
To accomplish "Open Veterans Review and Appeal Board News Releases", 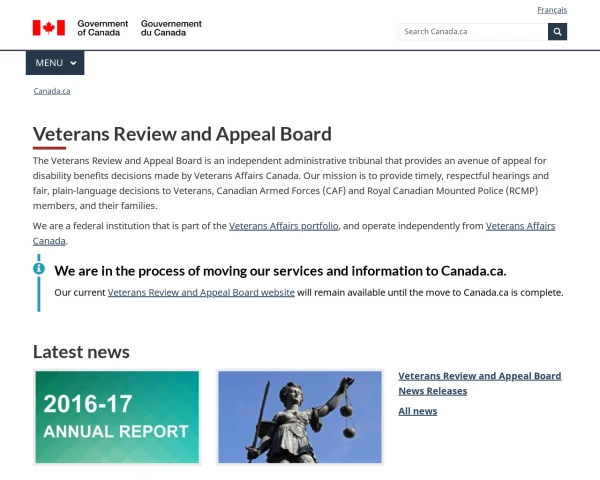I will (479, 384).
